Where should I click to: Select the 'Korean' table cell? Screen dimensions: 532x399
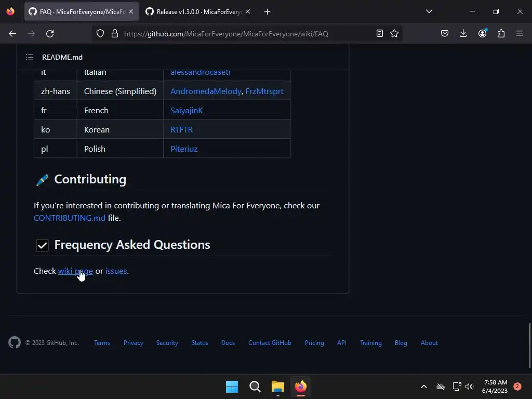pos(120,129)
